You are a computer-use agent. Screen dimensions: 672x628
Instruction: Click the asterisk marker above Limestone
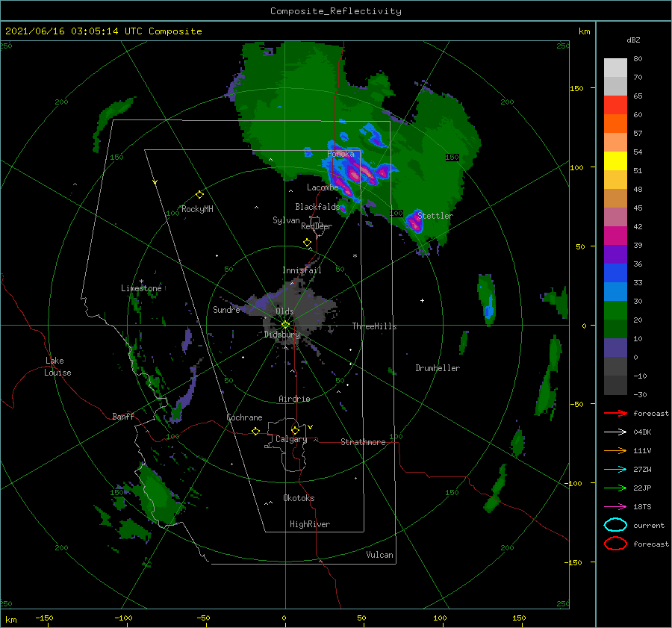[x=141, y=282]
